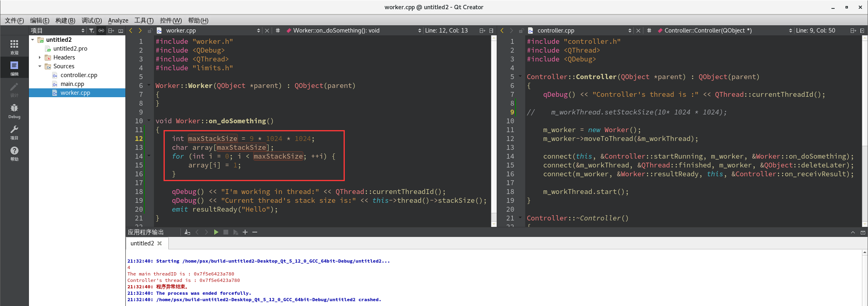Open the Help (帮助) mode icon
This screenshot has width=868, height=306.
tap(14, 153)
